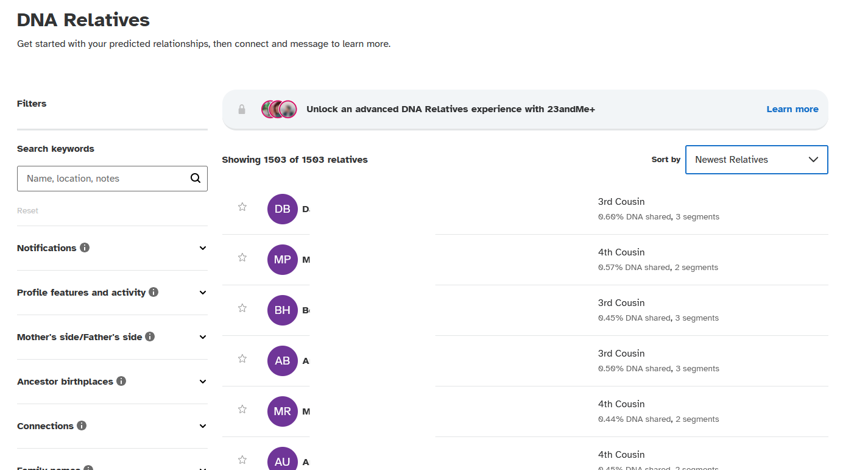The width and height of the screenshot is (868, 470).
Task: Click 'Showing 1503 of 1503 relatives' text
Action: pyautogui.click(x=295, y=160)
